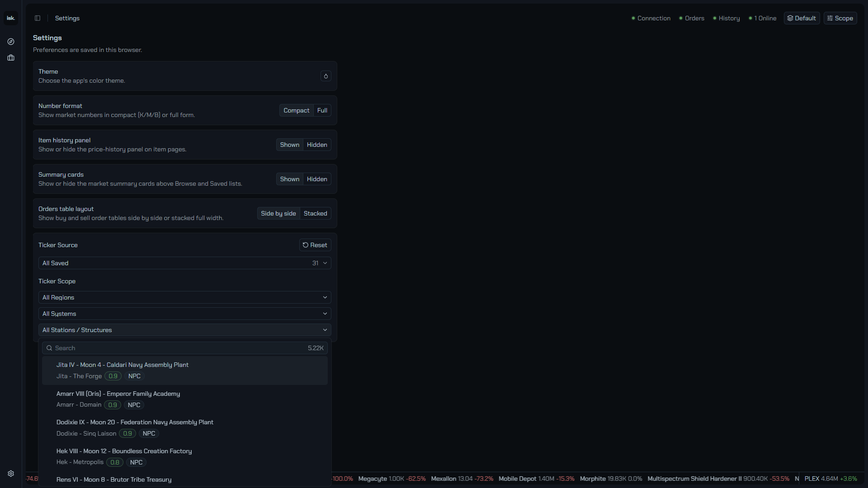Screen dimensions: 868x488
Task: Set Item history panel to Hidden
Action: (x=317, y=145)
